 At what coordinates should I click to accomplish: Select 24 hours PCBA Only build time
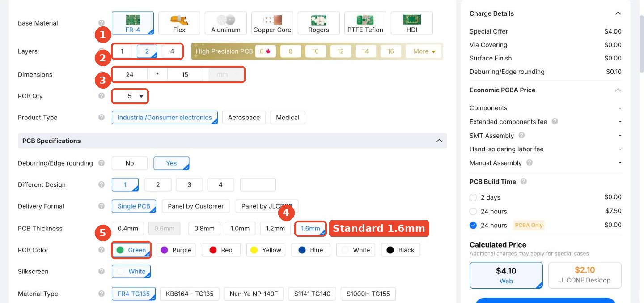[473, 226]
